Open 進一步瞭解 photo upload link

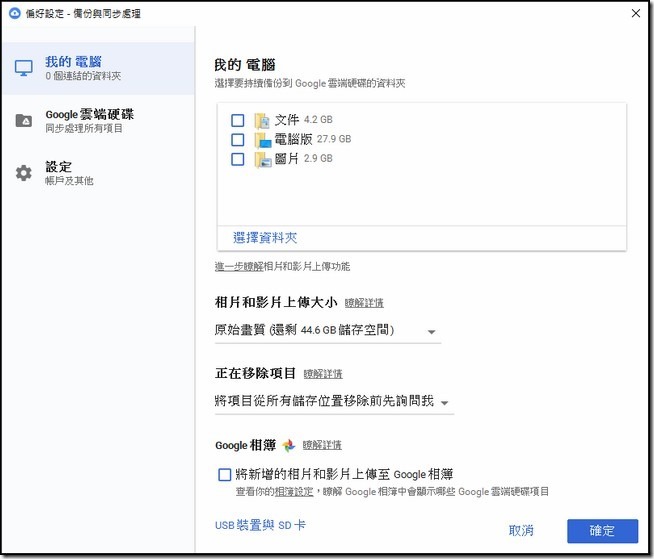pos(239,267)
